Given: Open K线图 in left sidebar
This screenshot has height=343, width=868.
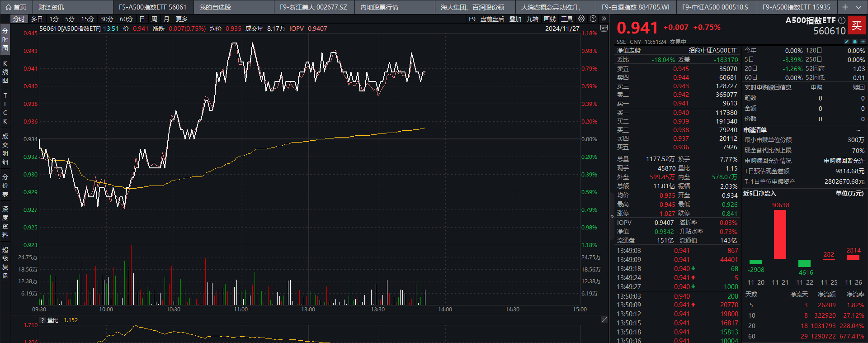Looking at the screenshot, I should 5,72.
